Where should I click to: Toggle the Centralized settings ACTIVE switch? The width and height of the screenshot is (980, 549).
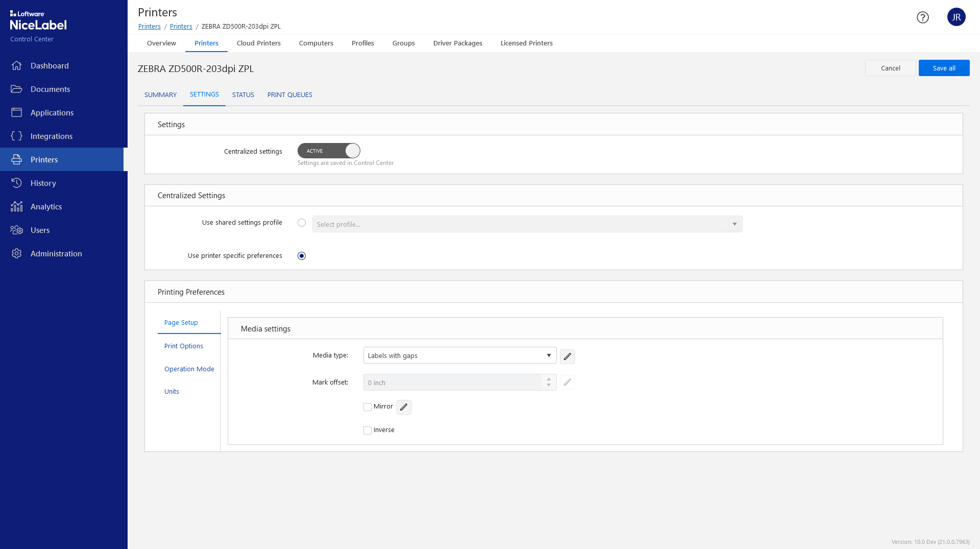329,151
